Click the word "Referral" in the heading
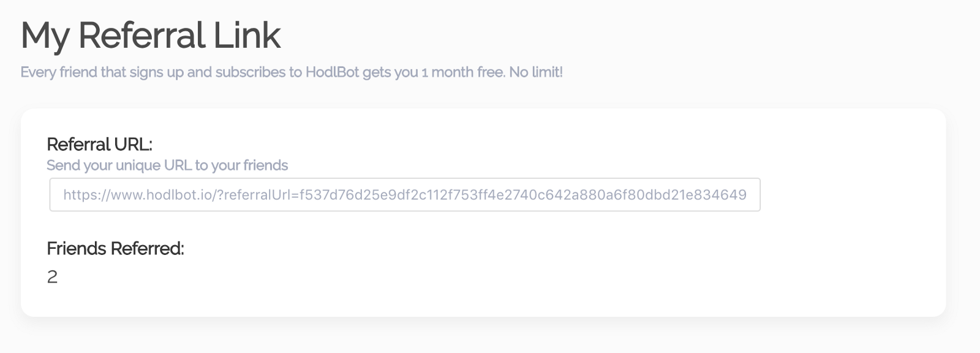980x353 pixels. click(141, 36)
